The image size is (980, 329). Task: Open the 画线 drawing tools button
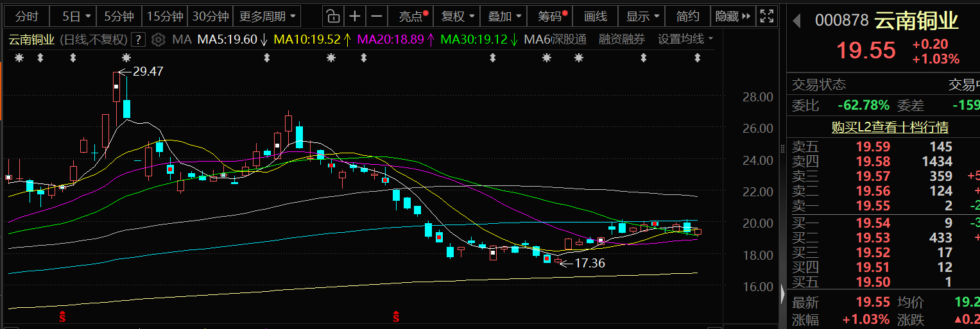click(596, 16)
